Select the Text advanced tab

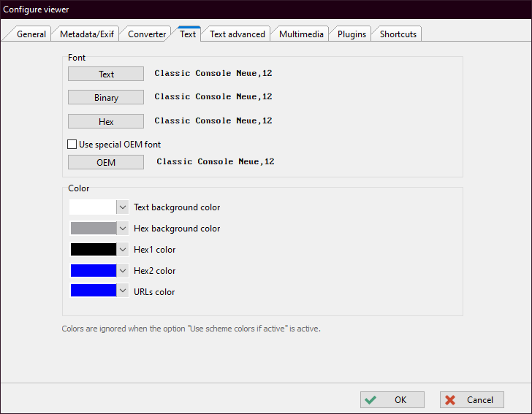(x=237, y=34)
